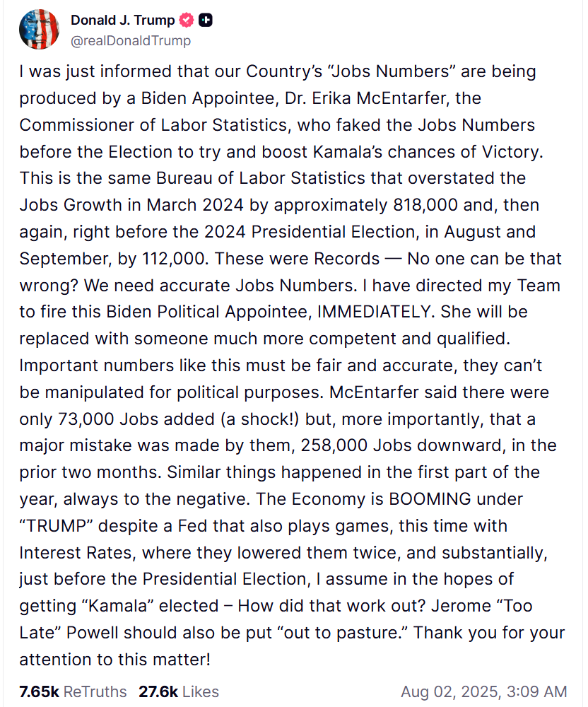View the 27.6k Likes list

click(x=178, y=691)
